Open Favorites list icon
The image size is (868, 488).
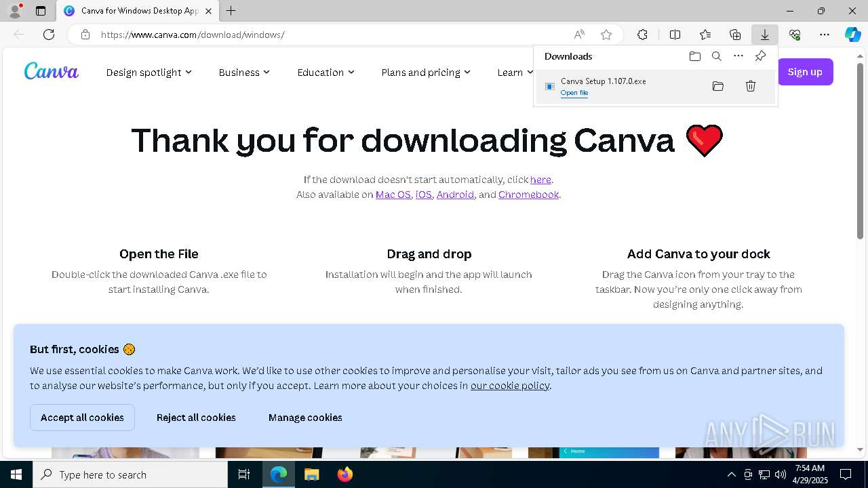tap(705, 35)
